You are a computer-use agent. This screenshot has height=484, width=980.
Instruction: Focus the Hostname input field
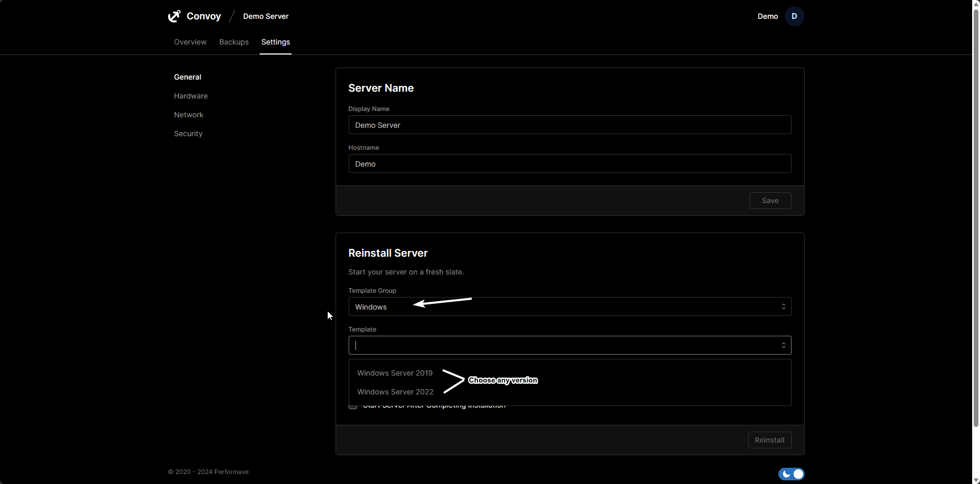[x=570, y=163]
